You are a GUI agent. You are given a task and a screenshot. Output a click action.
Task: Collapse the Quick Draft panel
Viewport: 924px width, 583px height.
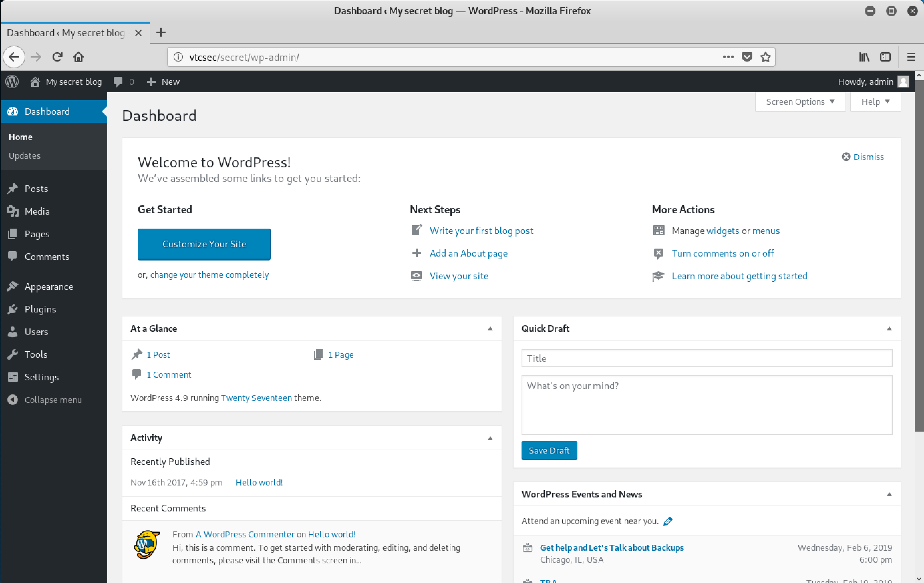pos(889,328)
